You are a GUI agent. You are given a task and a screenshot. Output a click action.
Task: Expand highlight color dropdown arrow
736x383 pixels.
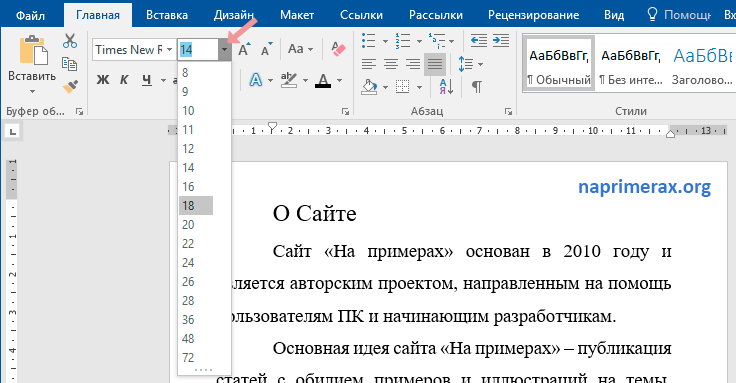pyautogui.click(x=305, y=80)
